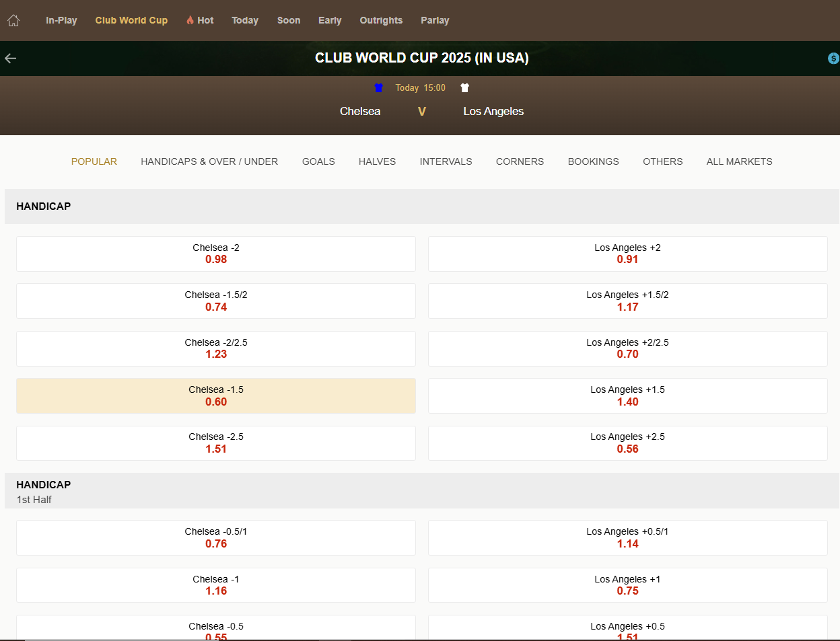Open the Parlay section

(435, 20)
